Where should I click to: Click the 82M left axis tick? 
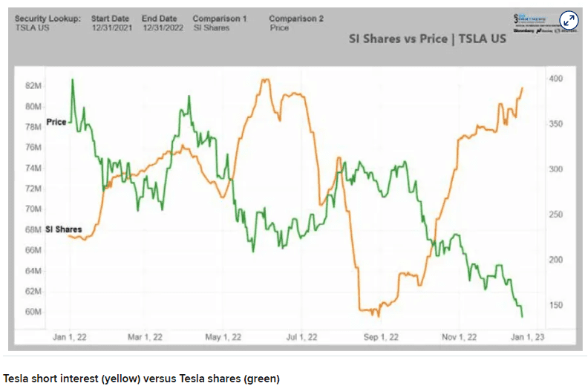(x=34, y=86)
